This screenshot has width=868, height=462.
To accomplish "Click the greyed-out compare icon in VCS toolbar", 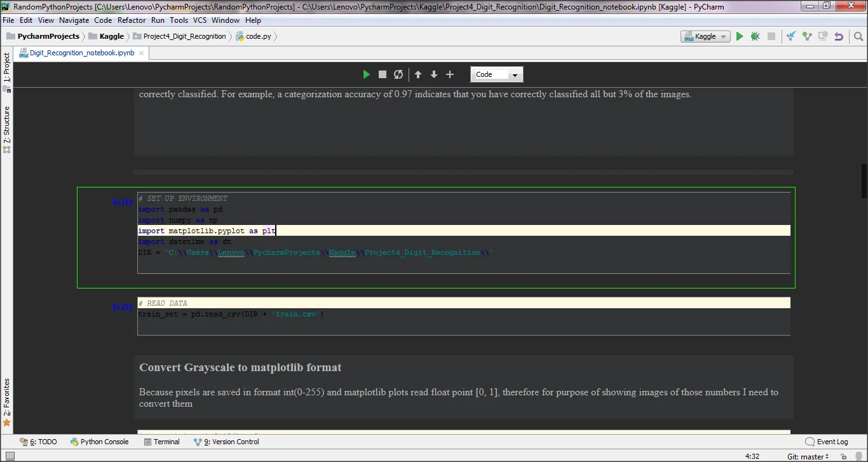I will click(823, 36).
